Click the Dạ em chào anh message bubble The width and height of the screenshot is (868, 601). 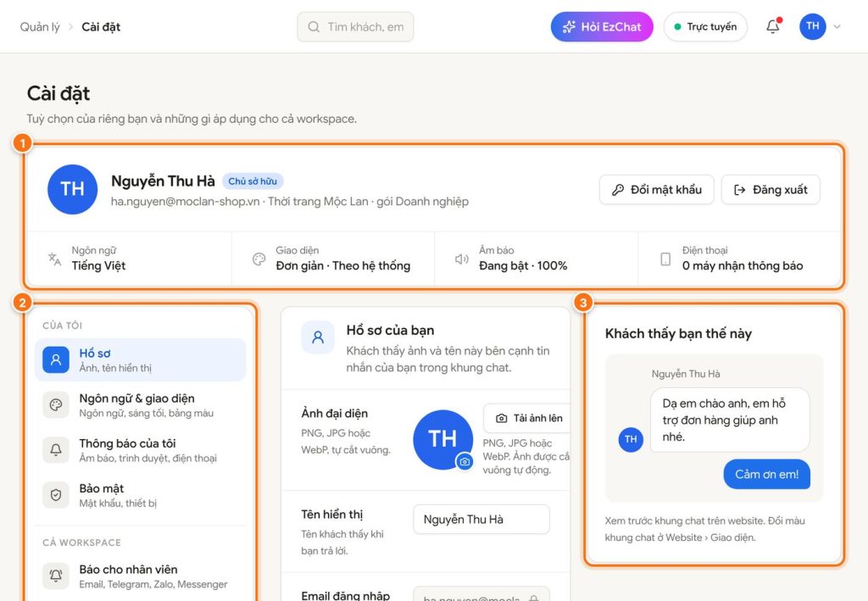pyautogui.click(x=730, y=420)
